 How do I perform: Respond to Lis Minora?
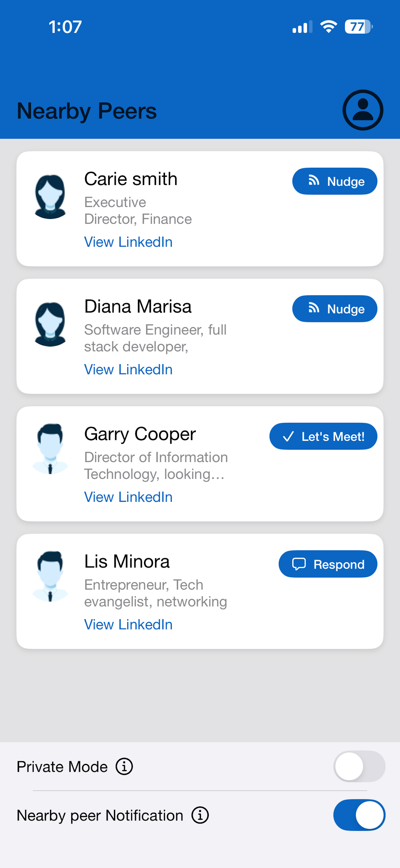click(328, 564)
